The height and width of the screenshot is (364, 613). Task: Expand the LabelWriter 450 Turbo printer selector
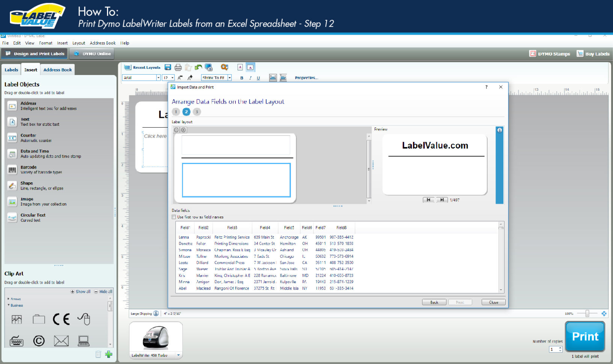click(x=179, y=355)
